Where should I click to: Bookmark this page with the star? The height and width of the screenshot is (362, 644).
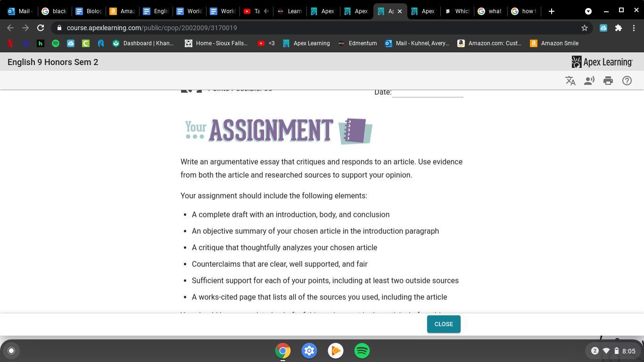[585, 28]
